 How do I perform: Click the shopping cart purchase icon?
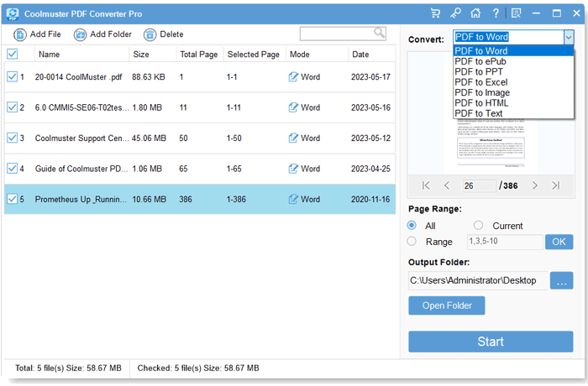tap(435, 13)
